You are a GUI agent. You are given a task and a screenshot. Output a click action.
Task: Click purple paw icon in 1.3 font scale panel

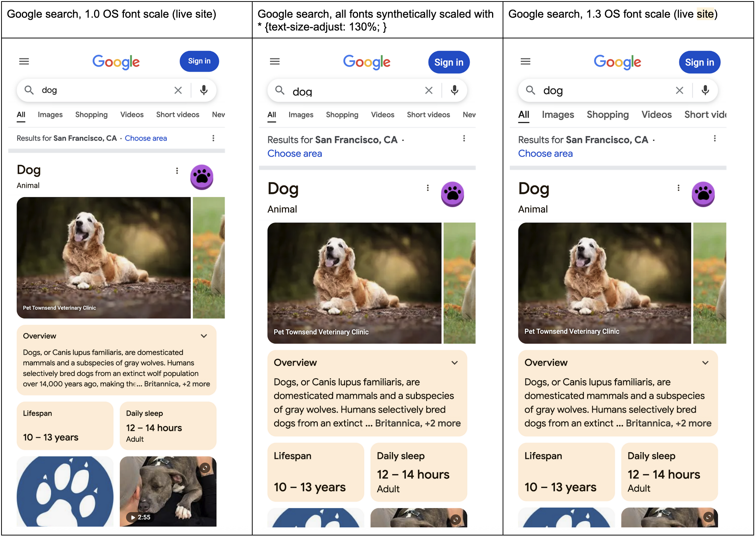click(x=703, y=194)
